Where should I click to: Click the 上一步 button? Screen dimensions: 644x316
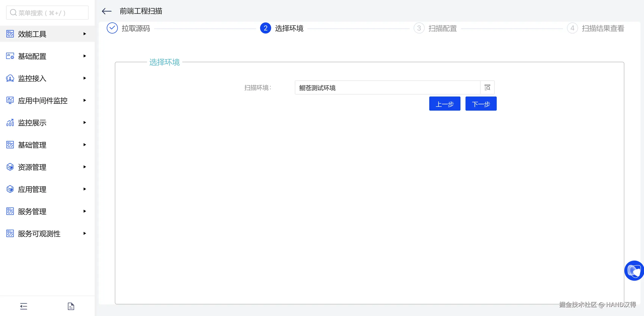pos(445,104)
